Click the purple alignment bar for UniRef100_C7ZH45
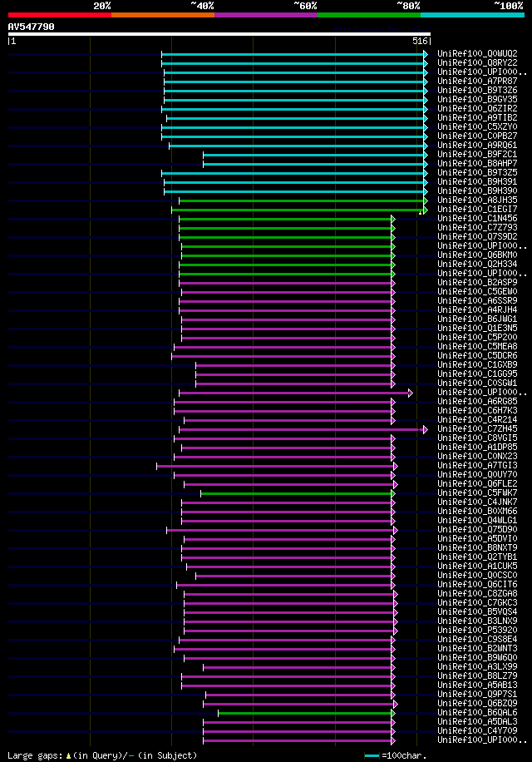This screenshot has width=532, height=762. [302, 429]
